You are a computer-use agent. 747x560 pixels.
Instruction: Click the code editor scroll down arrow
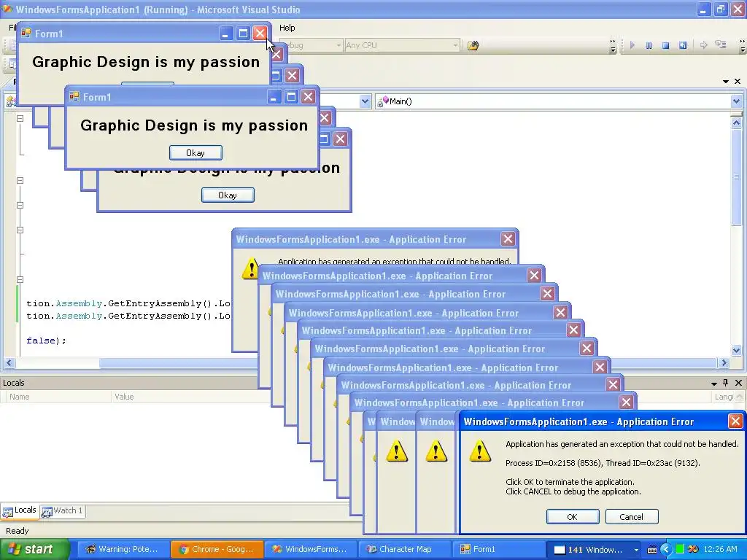tap(736, 351)
